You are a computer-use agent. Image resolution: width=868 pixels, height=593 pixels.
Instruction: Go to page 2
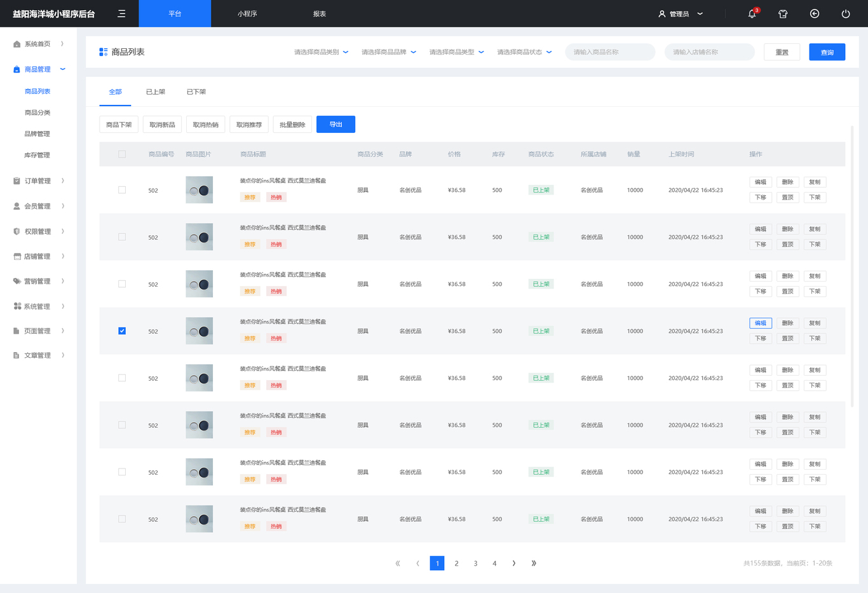[456, 563]
